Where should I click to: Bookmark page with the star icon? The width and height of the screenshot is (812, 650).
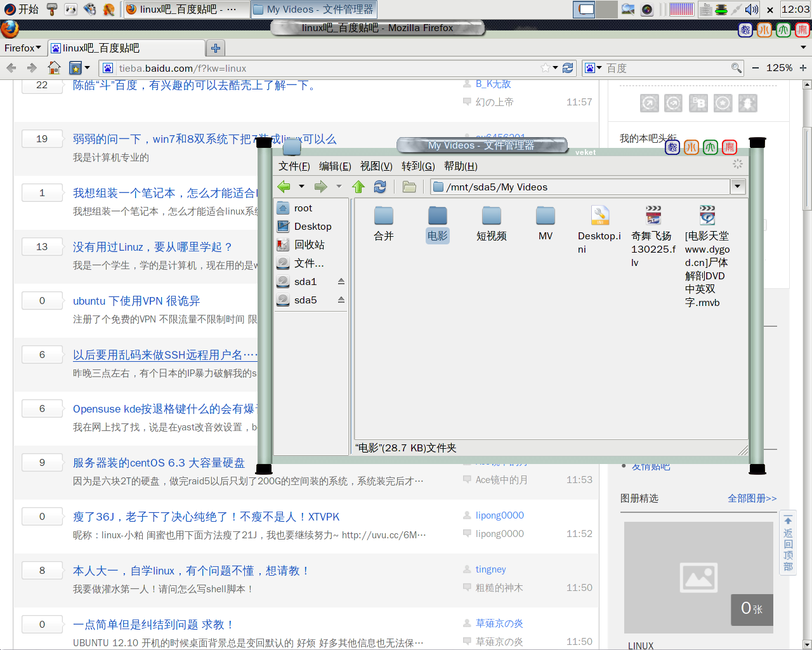[x=545, y=68]
